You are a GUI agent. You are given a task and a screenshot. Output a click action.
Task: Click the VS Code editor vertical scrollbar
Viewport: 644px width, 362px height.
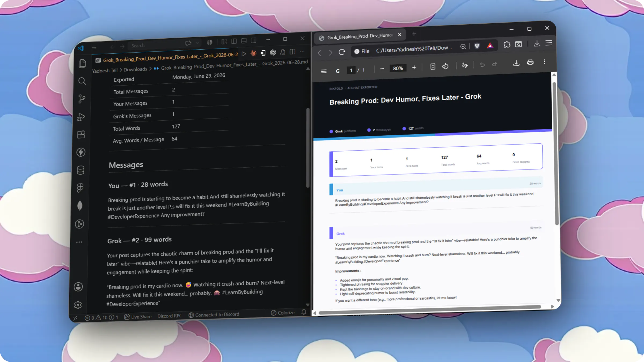(x=308, y=147)
